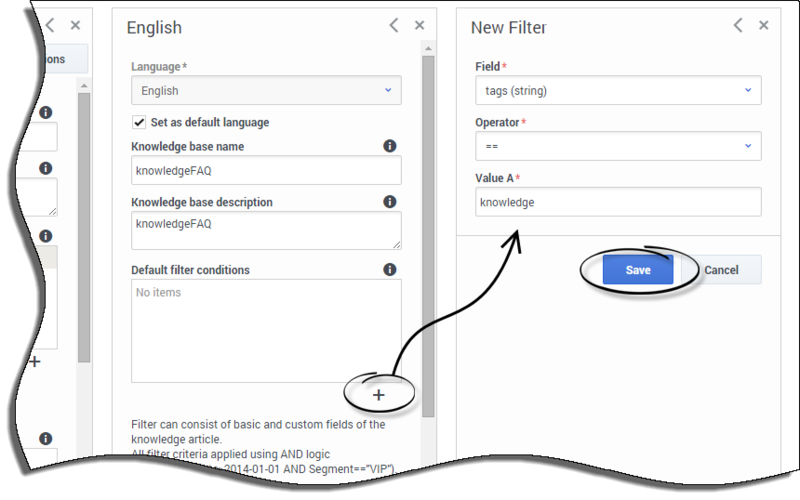This screenshot has width=800, height=500.
Task: Save the new filter
Action: tap(638, 270)
